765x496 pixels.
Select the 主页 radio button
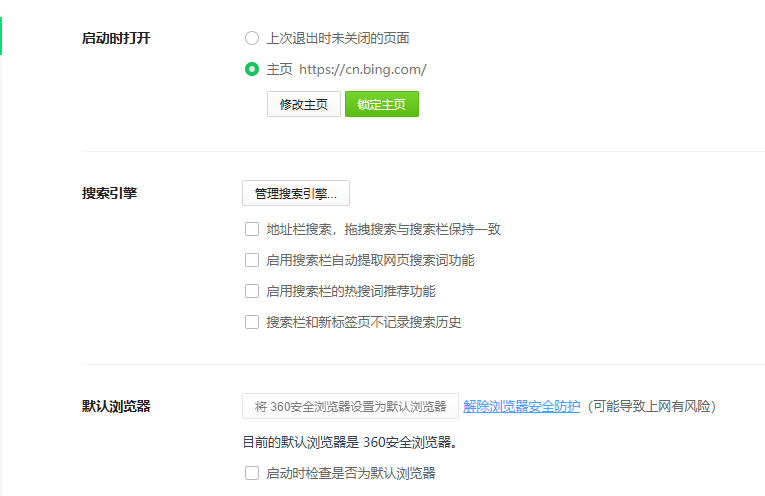(252, 70)
